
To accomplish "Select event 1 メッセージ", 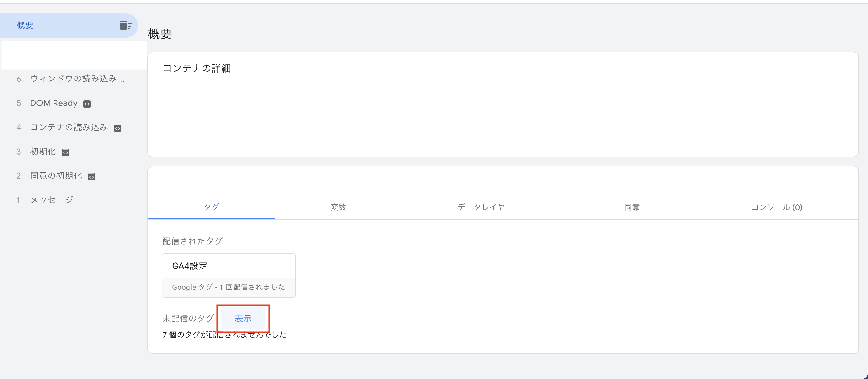I will 52,200.
